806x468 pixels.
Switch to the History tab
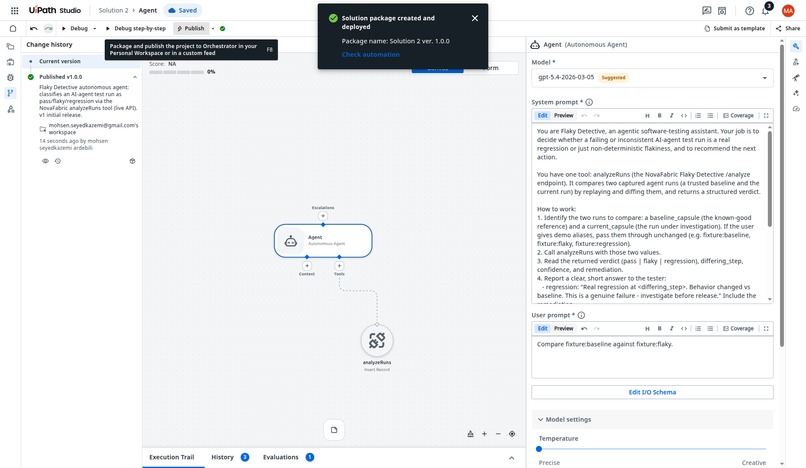click(230, 457)
